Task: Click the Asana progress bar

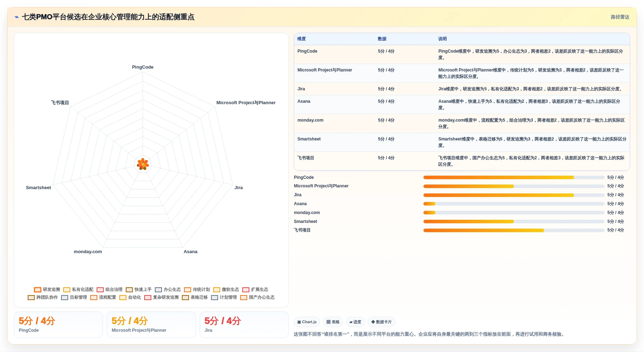Action: [514, 204]
